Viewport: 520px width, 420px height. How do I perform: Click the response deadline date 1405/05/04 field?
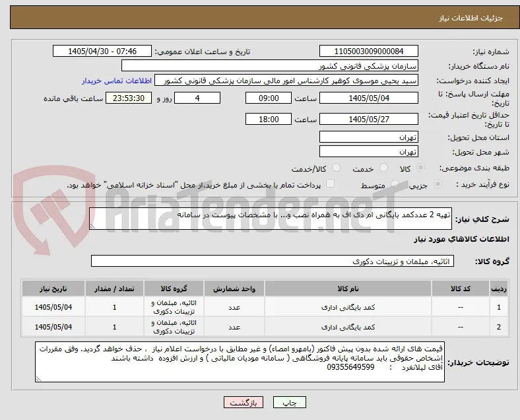pos(369,98)
